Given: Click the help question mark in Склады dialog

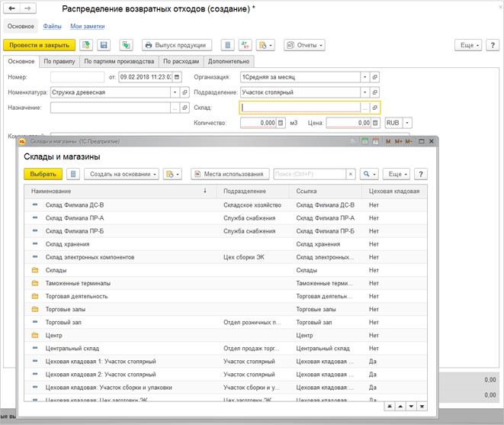Looking at the screenshot, I should 419,174.
